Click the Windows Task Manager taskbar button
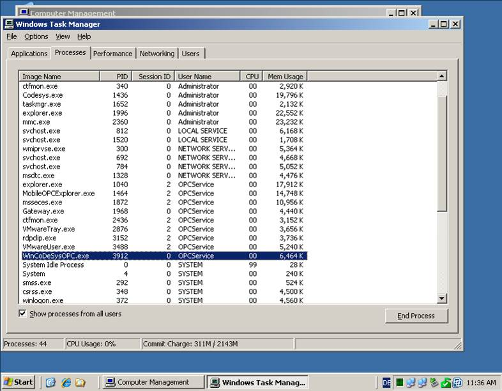 (x=258, y=382)
